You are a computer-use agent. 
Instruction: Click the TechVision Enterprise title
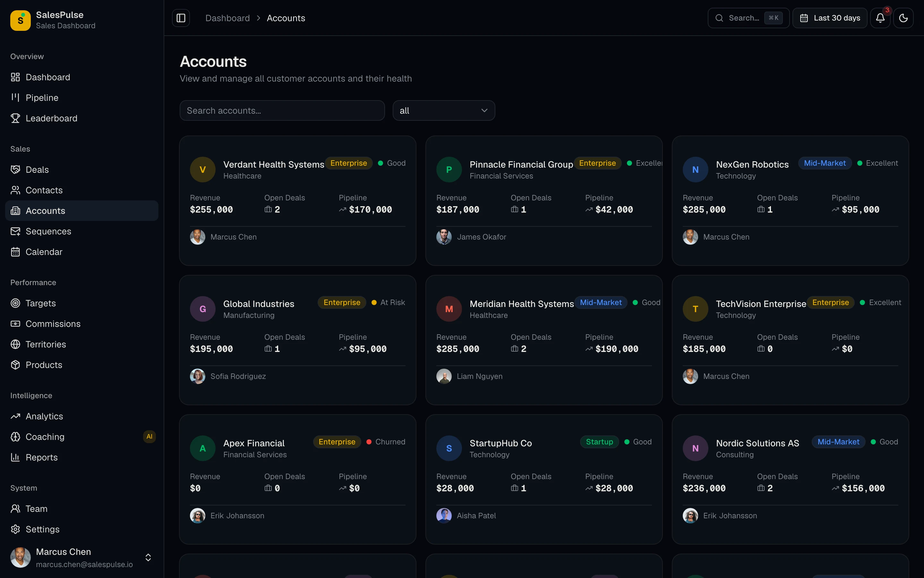(761, 304)
